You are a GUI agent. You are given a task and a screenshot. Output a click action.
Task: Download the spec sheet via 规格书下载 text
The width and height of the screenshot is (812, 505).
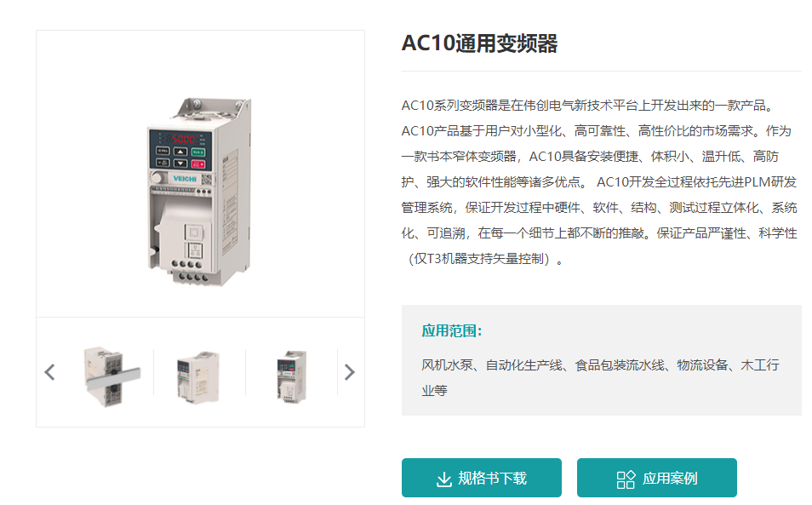point(493,478)
